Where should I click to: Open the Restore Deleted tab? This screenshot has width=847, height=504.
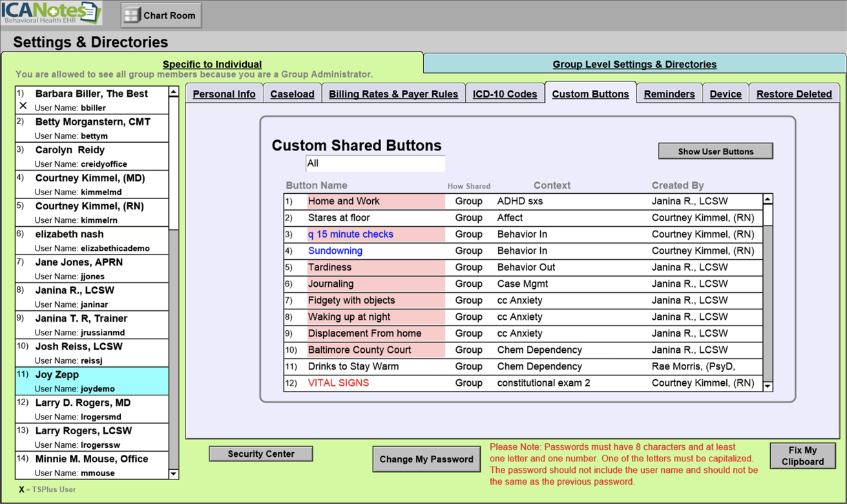(x=793, y=94)
